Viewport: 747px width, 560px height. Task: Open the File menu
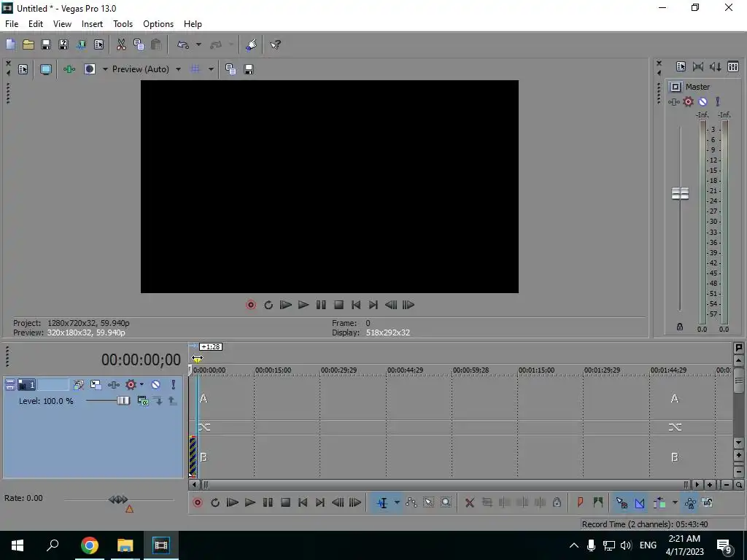click(x=12, y=24)
